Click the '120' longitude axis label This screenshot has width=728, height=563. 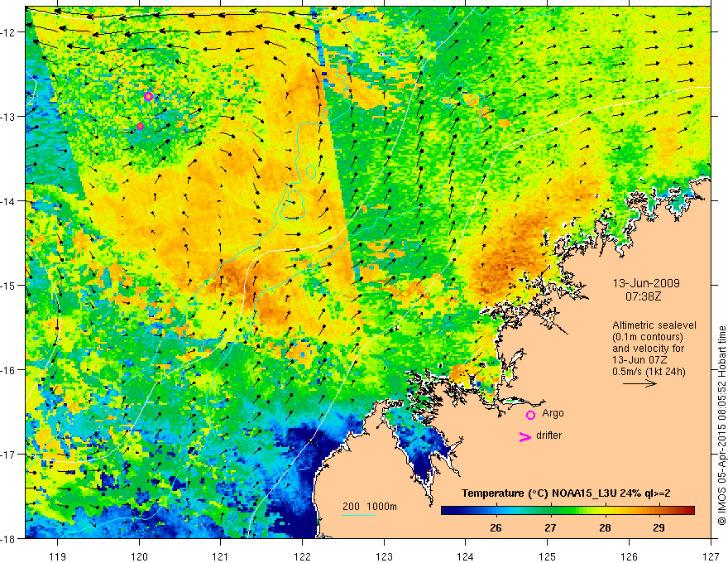[x=139, y=556]
